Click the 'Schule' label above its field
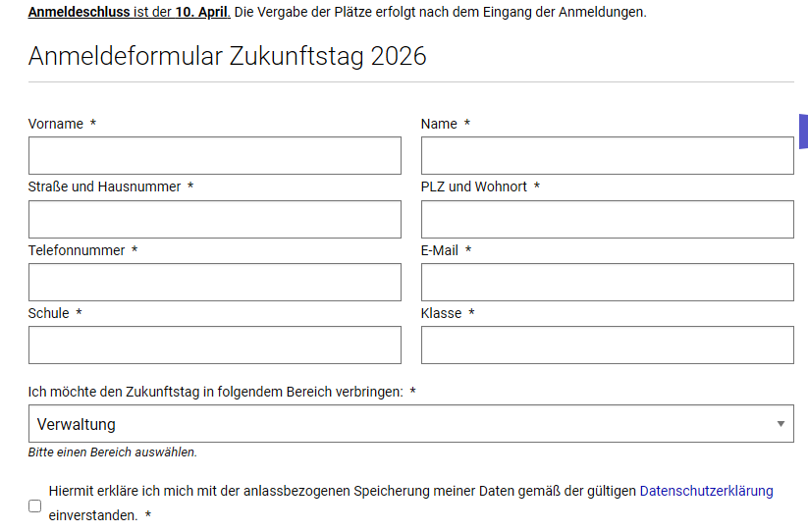This screenshot has width=808, height=532. click(x=49, y=313)
